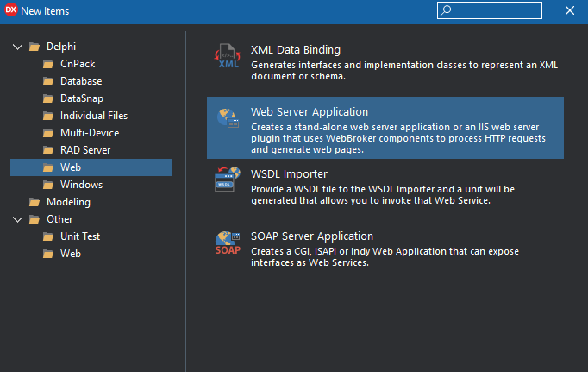Select the highlighted Web category under Delphi
Image resolution: width=588 pixels, height=372 pixels.
coord(91,167)
